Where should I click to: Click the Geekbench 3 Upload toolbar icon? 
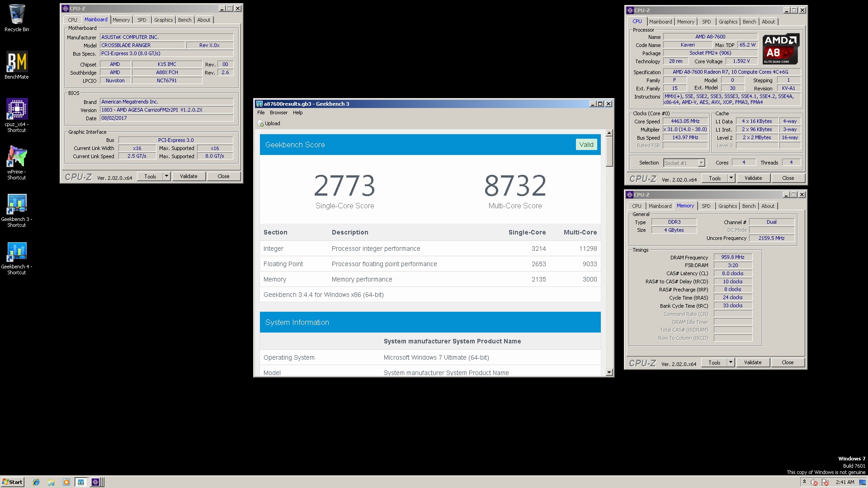(x=260, y=123)
